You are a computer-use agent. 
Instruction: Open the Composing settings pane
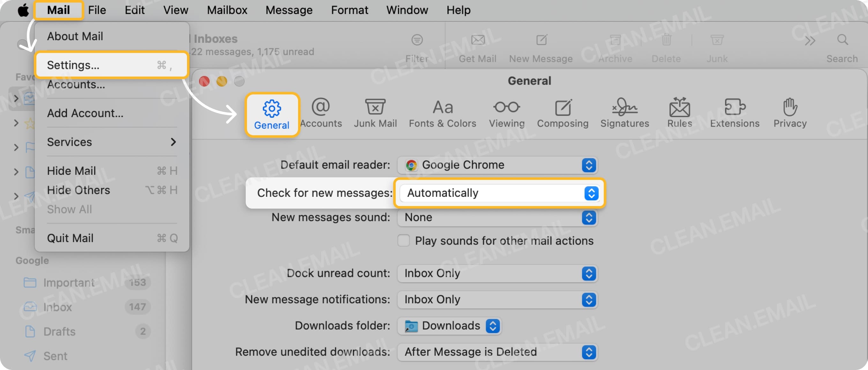tap(563, 113)
